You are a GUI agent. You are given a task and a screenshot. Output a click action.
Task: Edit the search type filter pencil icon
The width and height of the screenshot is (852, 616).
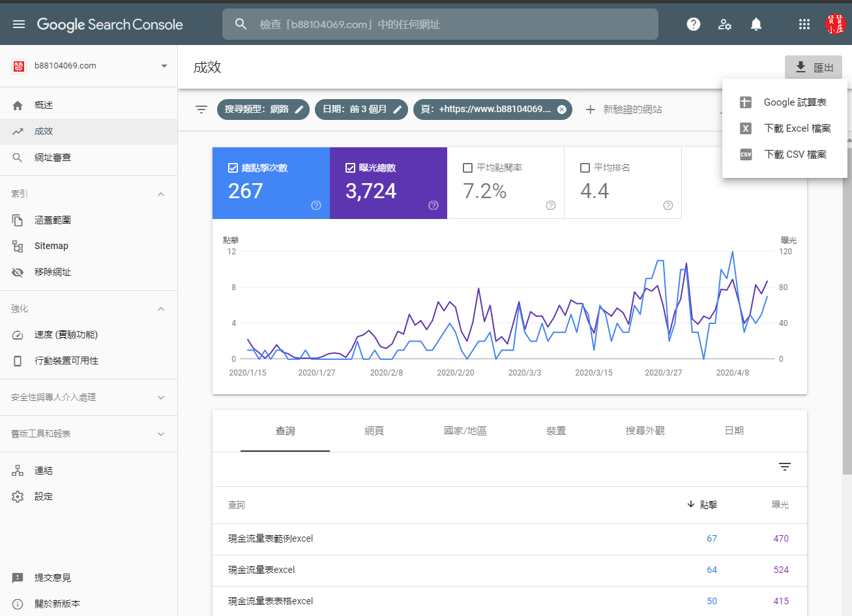pos(299,110)
